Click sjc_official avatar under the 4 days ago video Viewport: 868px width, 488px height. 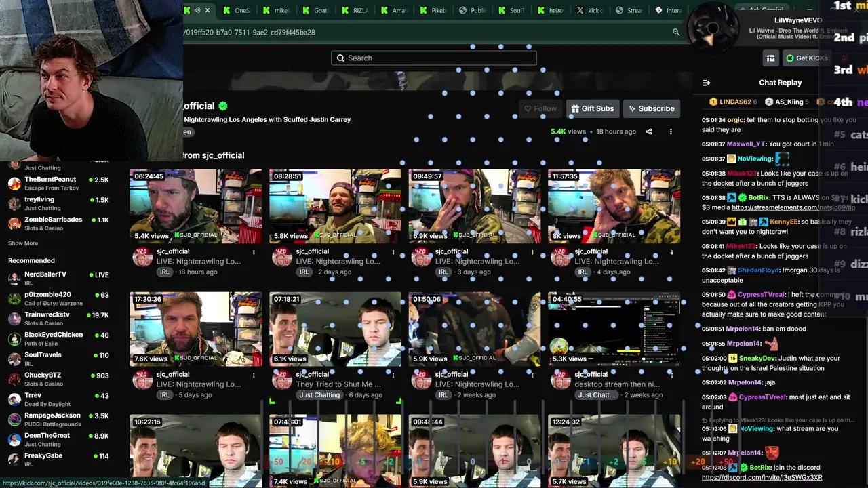[561, 258]
